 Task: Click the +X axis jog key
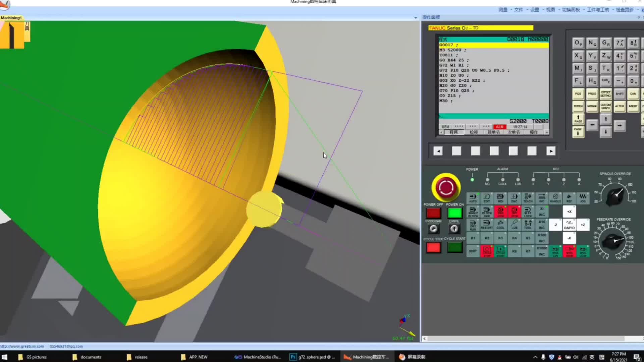point(569,212)
